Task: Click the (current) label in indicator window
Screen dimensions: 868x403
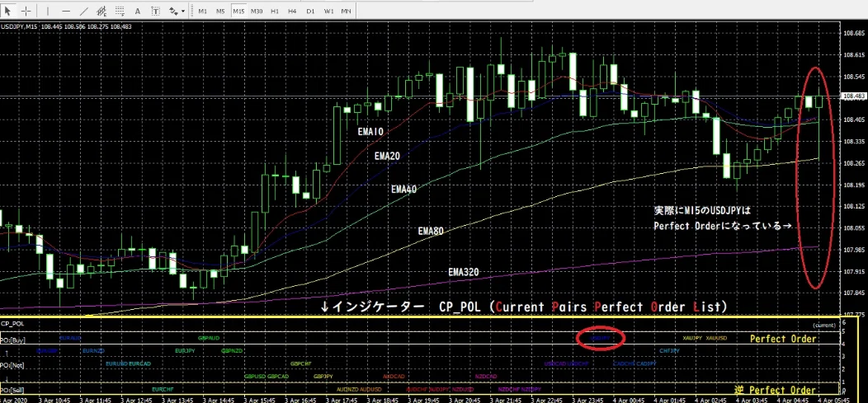Action: click(824, 326)
